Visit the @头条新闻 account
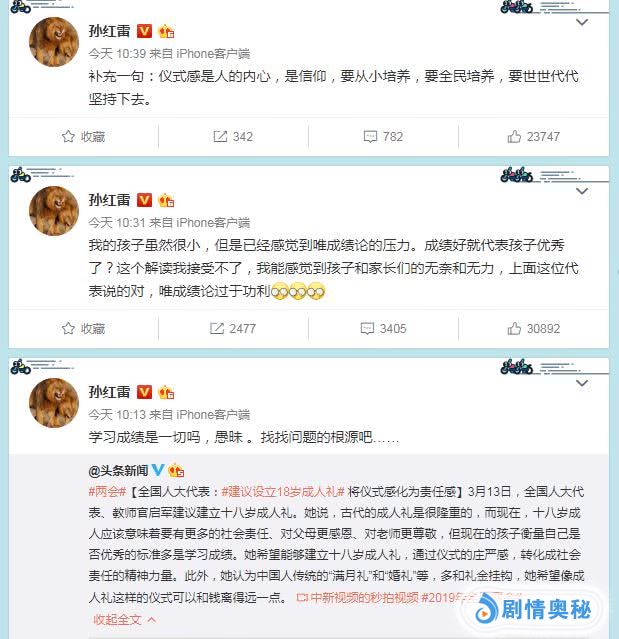Viewport: 619px width, 639px height. click(118, 471)
